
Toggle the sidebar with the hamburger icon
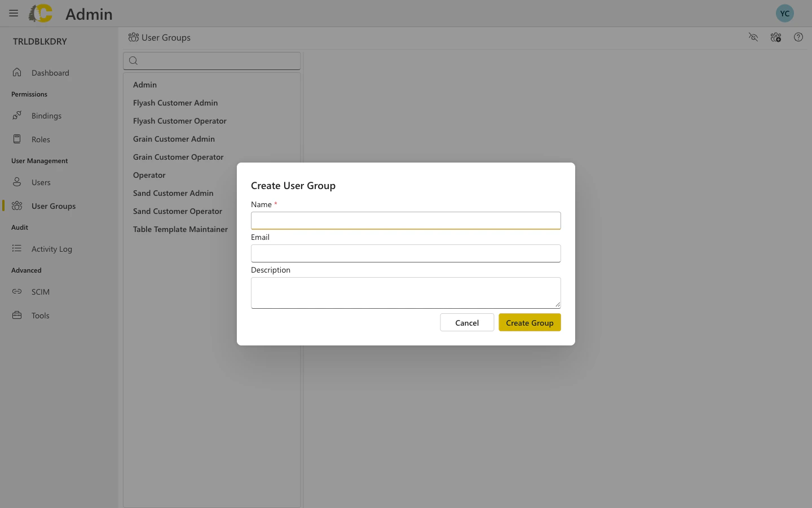point(14,14)
